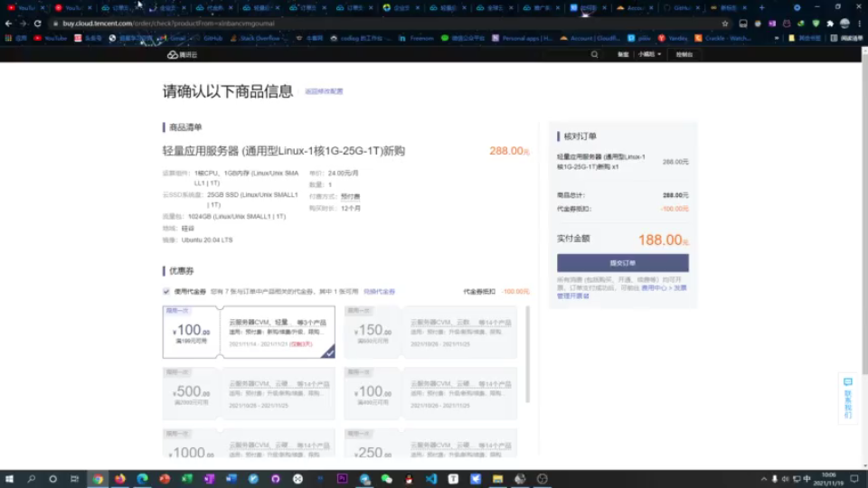Switch to Chrome on the taskbar
This screenshot has height=488, width=868.
coord(98,479)
